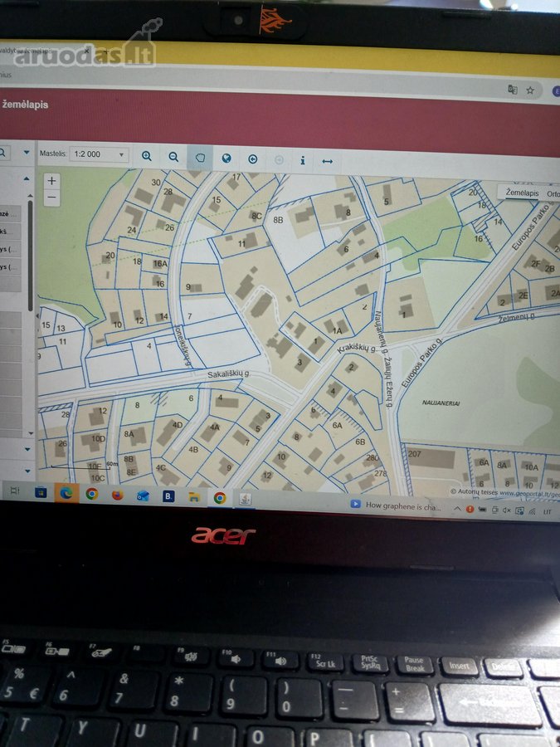Expand the dropdown arrow beside the search icon

click(27, 153)
